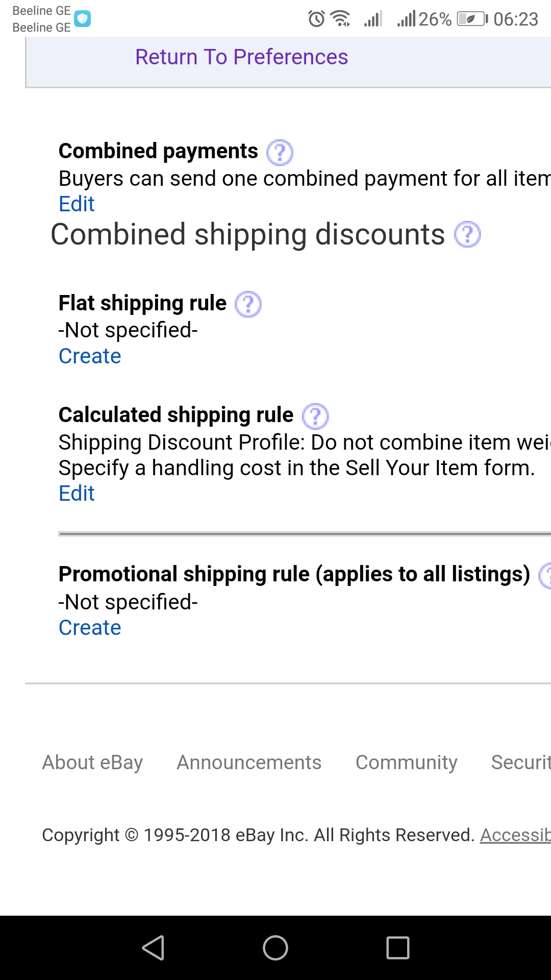Go to Community footer link
Viewport: 551px width, 980px height.
click(x=406, y=763)
